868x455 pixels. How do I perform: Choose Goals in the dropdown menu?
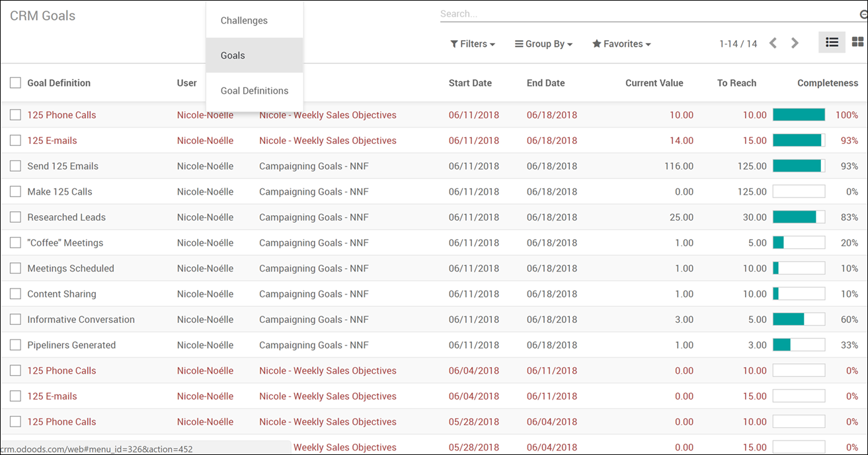coord(255,55)
